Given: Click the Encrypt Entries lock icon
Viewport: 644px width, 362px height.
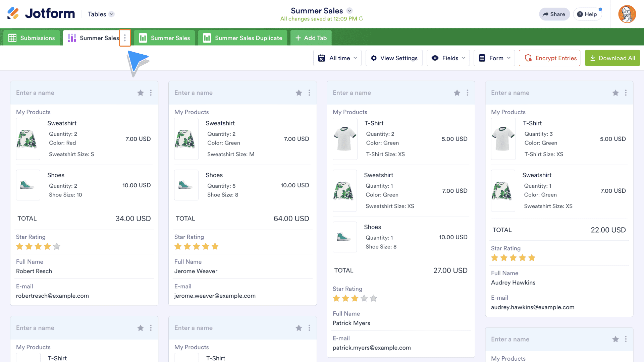Looking at the screenshot, I should (x=528, y=58).
